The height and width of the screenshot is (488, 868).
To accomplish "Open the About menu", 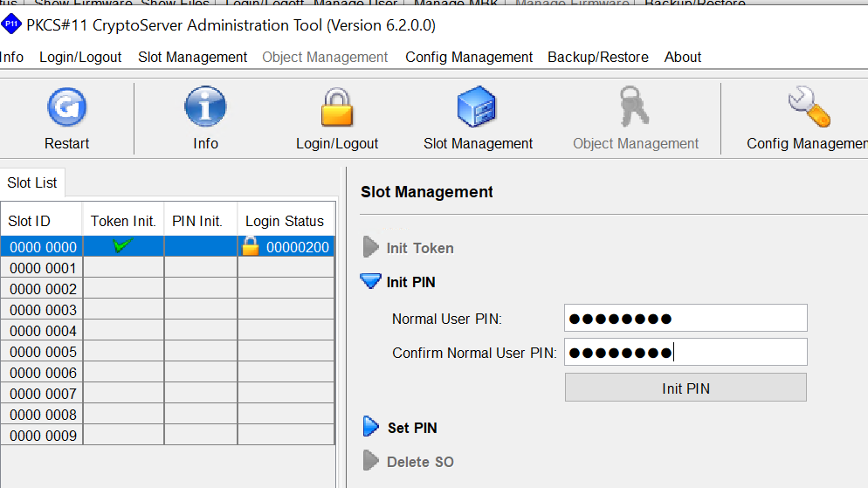I will coord(683,57).
